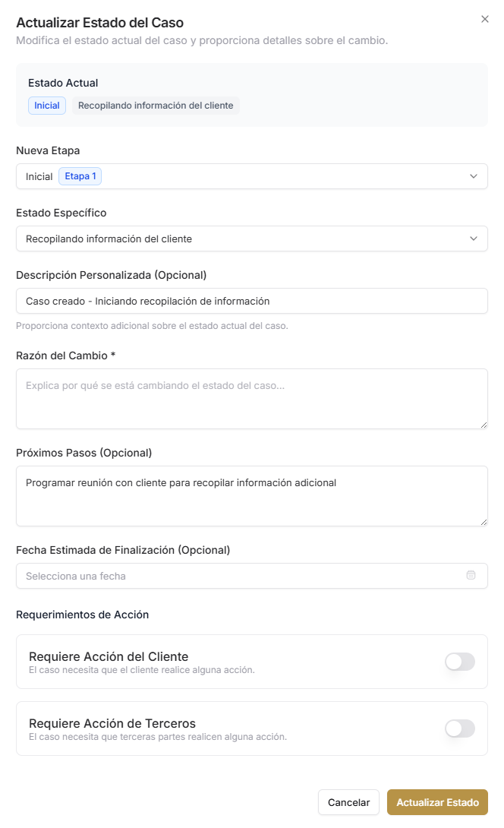Click the Próximos Pasos text area
Viewport: 504px width, 828px height.
point(252,494)
